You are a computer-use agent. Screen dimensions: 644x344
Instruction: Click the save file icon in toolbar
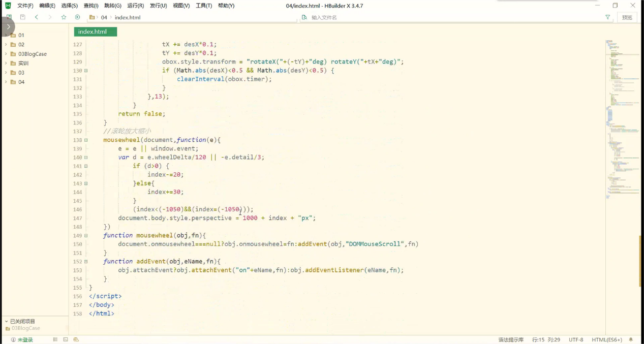[x=22, y=17]
